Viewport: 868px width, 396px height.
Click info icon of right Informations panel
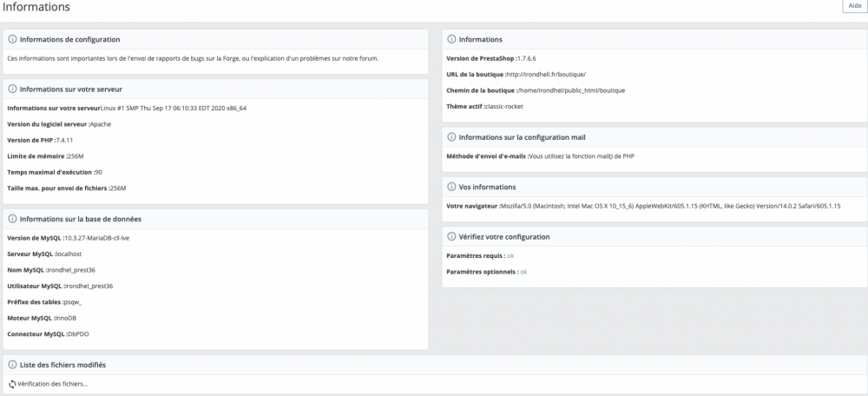click(451, 39)
